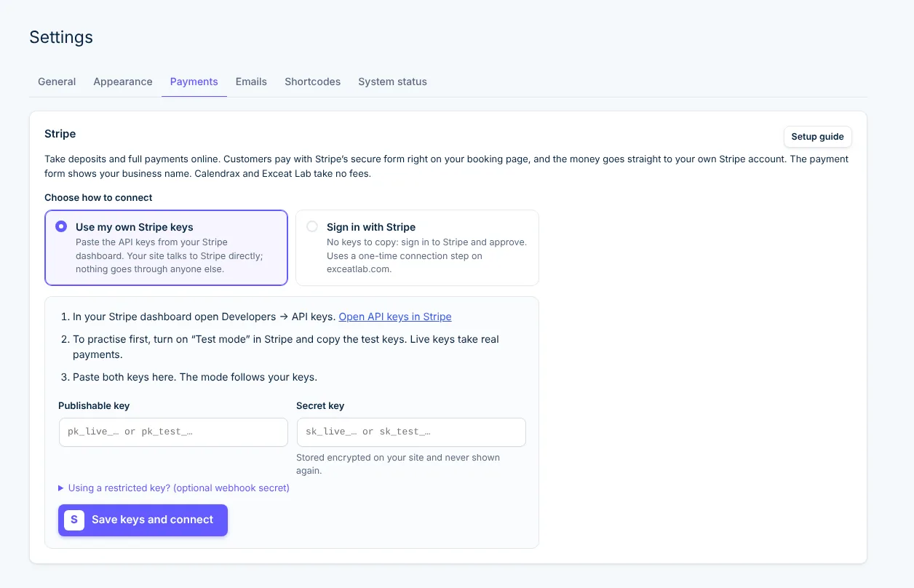Click step 2 "To practise first" text
The width and height of the screenshot is (914, 588).
click(x=286, y=346)
